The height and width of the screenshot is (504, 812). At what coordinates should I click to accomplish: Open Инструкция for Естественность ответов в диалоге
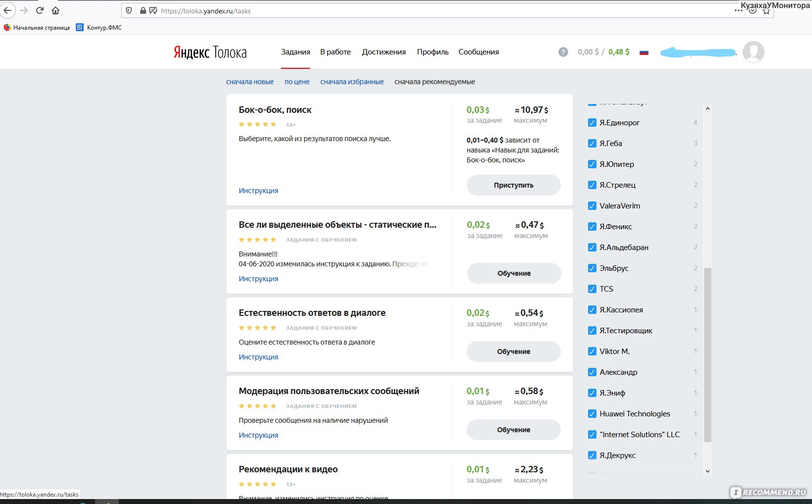(259, 357)
